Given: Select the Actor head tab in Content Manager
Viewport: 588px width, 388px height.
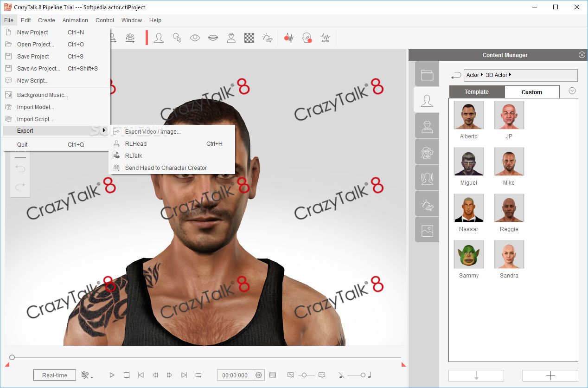Looking at the screenshot, I should coord(427,100).
